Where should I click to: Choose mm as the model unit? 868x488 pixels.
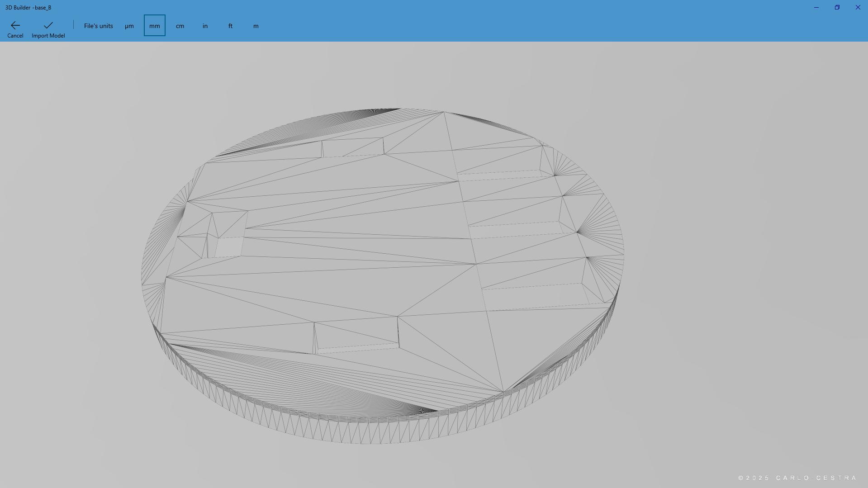tap(155, 26)
